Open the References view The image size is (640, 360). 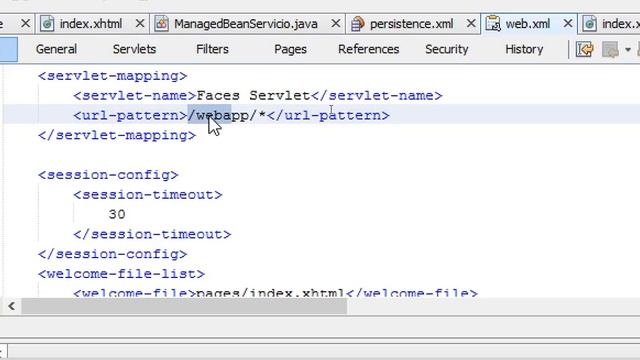[369, 49]
